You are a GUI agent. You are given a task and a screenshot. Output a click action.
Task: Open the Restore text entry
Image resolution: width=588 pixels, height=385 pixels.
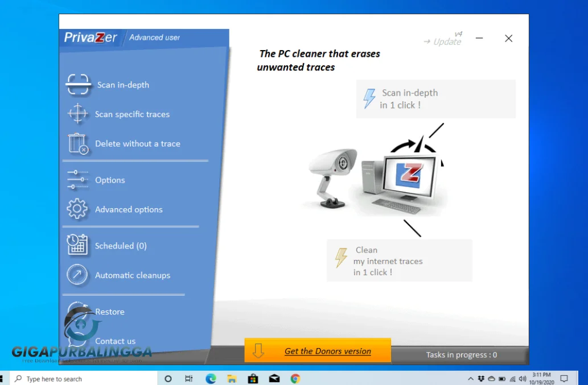pos(109,312)
